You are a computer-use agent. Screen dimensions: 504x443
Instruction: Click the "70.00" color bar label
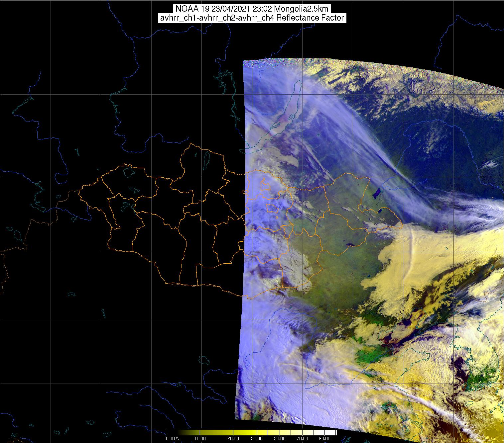(302, 439)
